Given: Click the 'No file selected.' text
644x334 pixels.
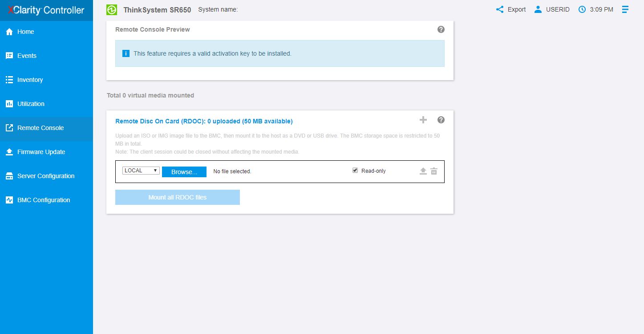Looking at the screenshot, I should click(x=232, y=171).
